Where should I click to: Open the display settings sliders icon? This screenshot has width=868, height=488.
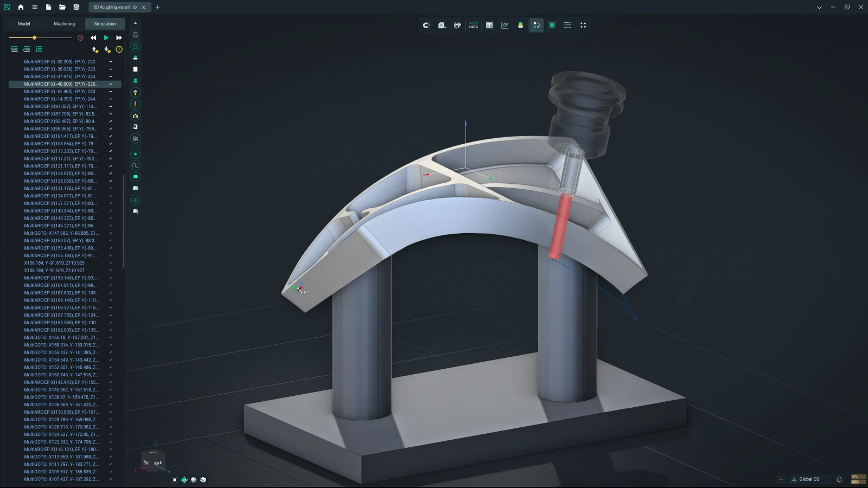tap(567, 25)
